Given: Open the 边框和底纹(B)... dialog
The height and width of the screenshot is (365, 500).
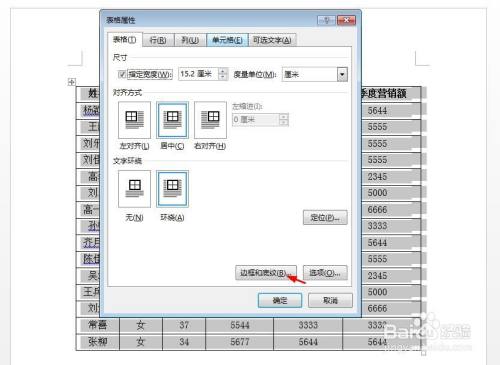Looking at the screenshot, I should coord(266,273).
